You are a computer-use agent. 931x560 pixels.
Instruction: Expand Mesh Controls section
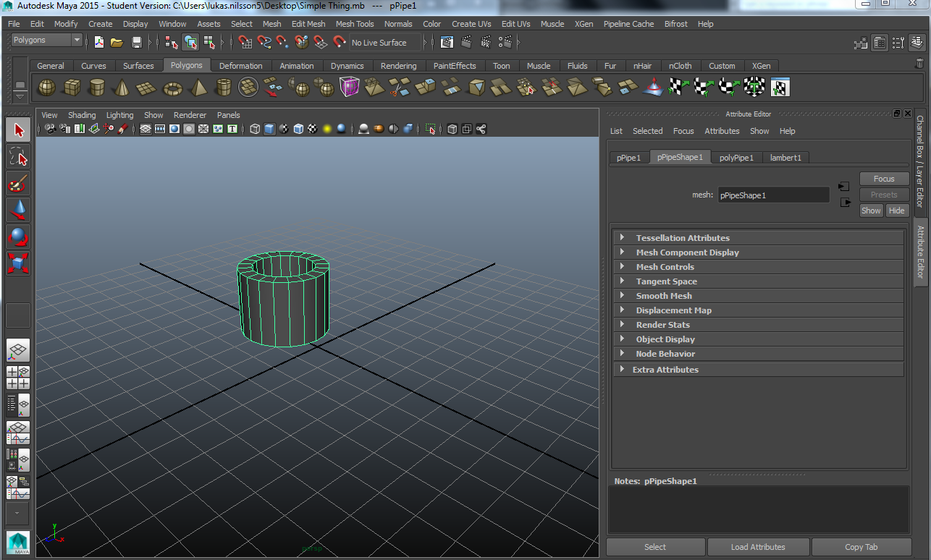[758, 266]
